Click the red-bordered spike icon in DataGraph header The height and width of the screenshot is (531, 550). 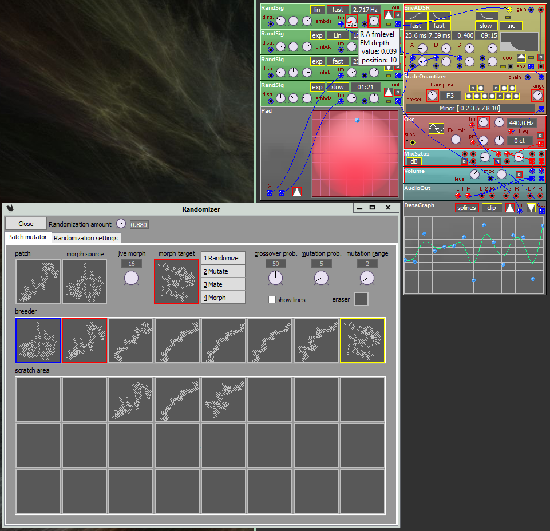click(x=510, y=208)
